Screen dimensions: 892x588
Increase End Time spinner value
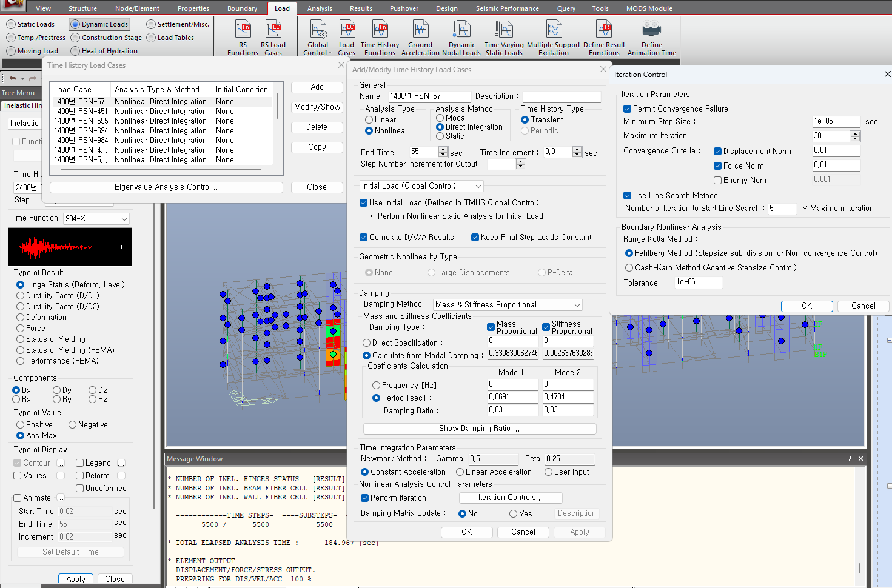442,150
